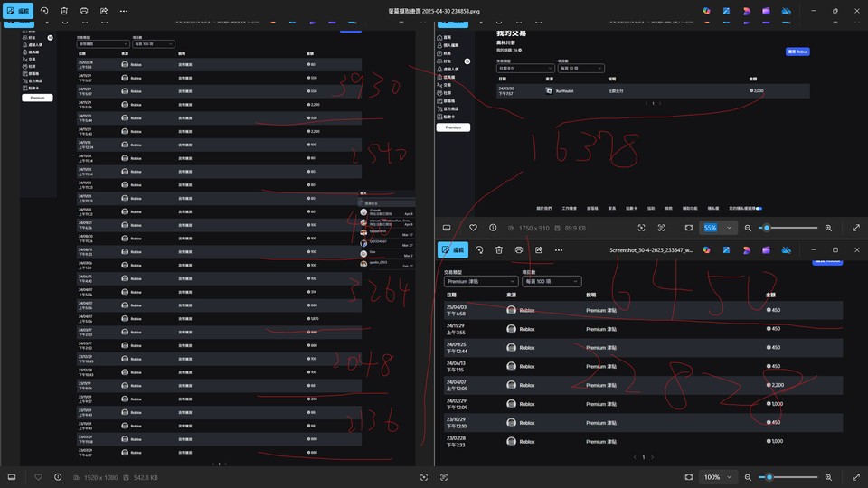The width and height of the screenshot is (868, 488).
Task: Toggle favorite heart beside 1920 x 1080 info
Action: (x=38, y=477)
